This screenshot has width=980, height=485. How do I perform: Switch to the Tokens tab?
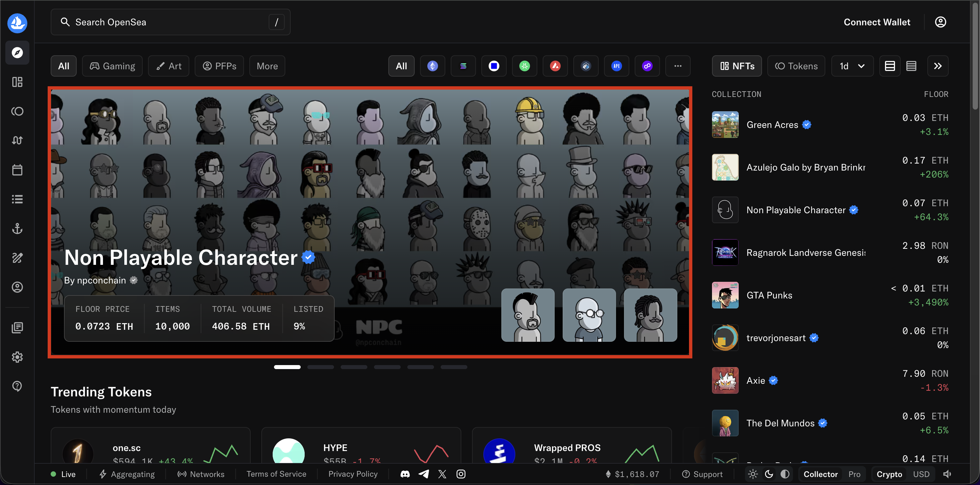click(796, 66)
